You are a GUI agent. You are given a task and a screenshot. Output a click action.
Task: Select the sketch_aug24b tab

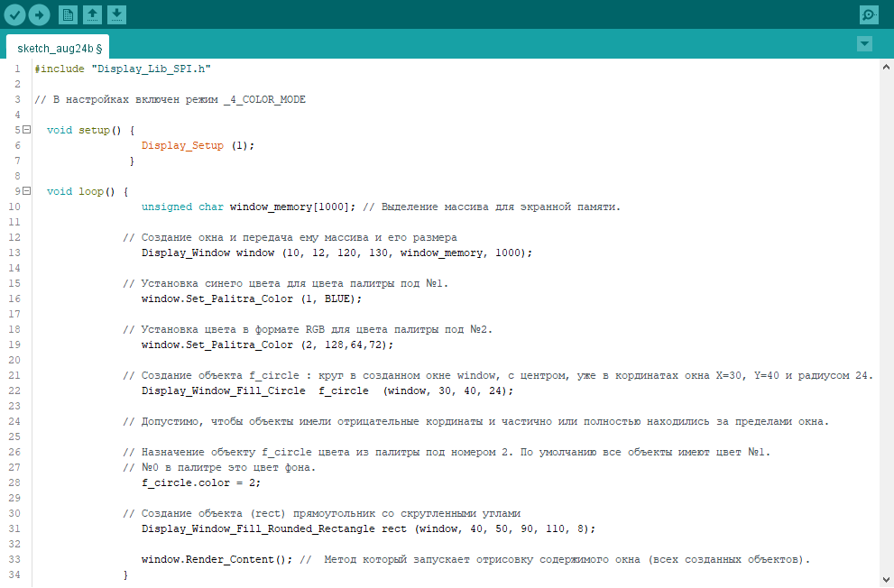click(x=58, y=48)
